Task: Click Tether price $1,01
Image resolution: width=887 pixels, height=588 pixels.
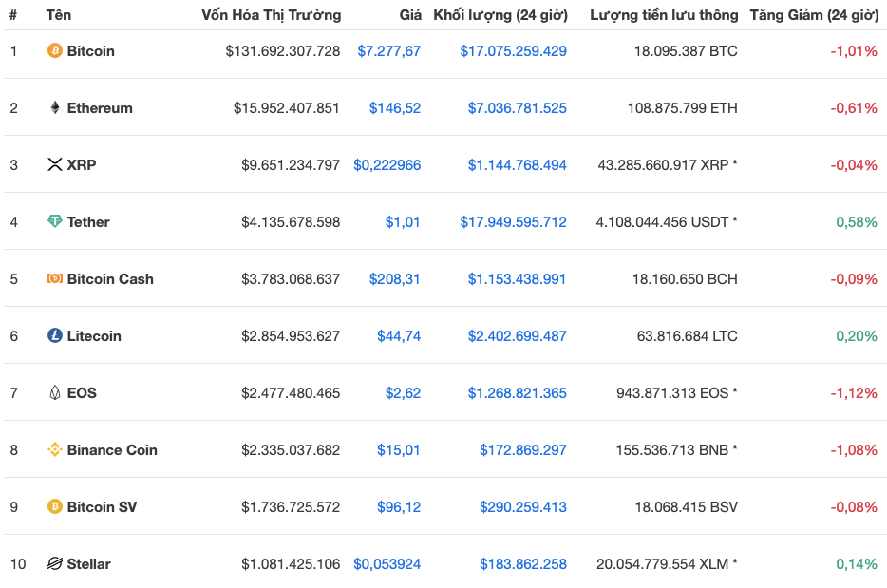Action: pos(403,222)
